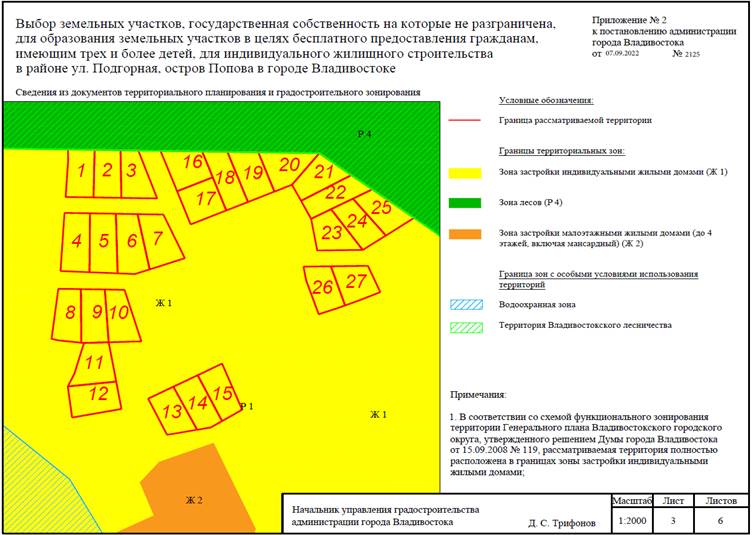
Task: Select plot number 18 on the map
Action: [x=226, y=180]
